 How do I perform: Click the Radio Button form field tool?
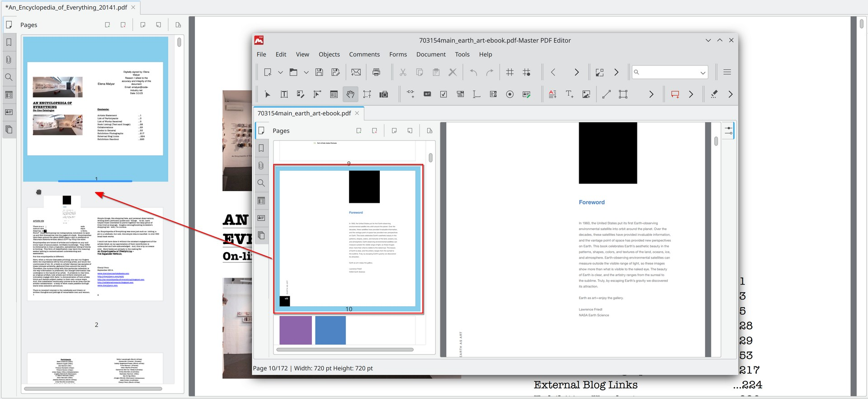[510, 94]
